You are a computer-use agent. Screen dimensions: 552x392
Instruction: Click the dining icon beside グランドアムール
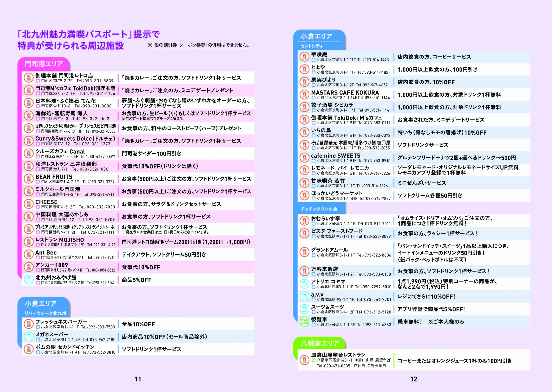pos(304,252)
